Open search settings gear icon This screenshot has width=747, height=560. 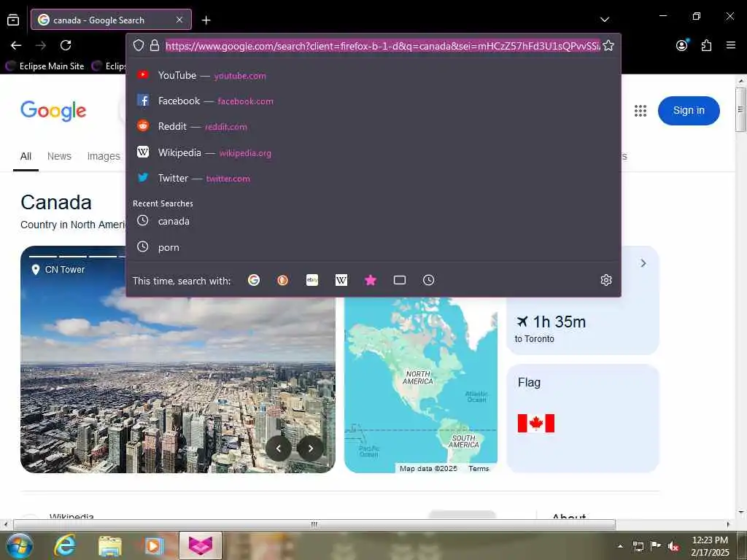click(x=606, y=280)
